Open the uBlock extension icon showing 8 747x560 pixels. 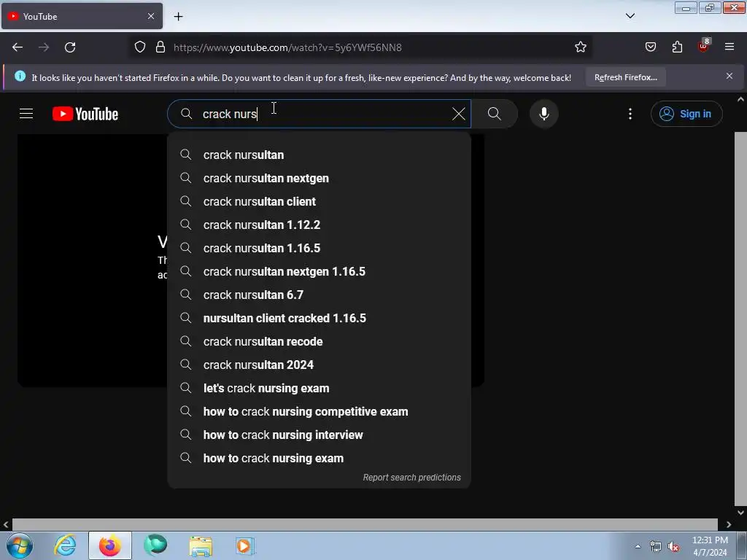(x=704, y=46)
